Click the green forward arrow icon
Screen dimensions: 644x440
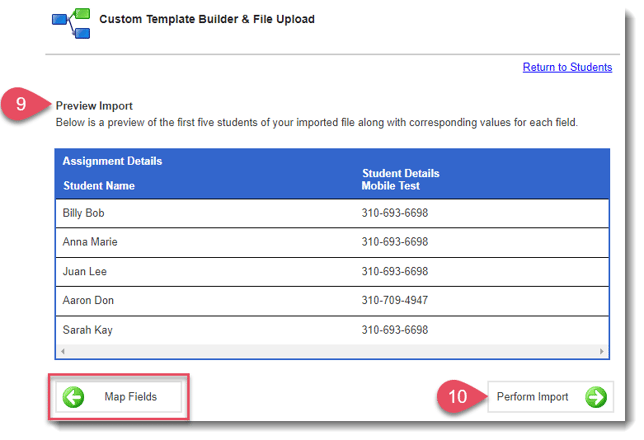(596, 397)
